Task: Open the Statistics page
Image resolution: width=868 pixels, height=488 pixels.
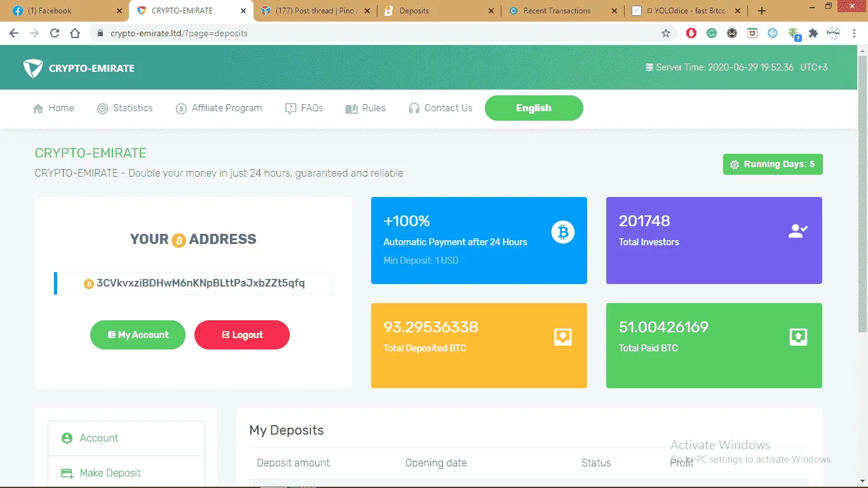Action: coord(125,109)
